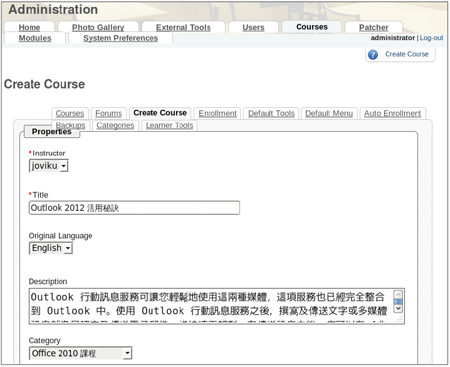Open the Home tab
This screenshot has width=450, height=367.
pyautogui.click(x=29, y=27)
